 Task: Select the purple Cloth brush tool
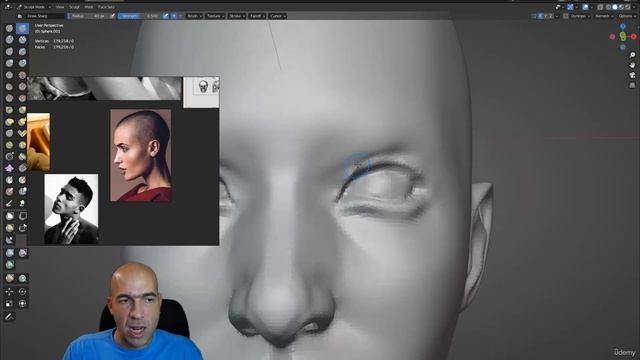(9, 168)
